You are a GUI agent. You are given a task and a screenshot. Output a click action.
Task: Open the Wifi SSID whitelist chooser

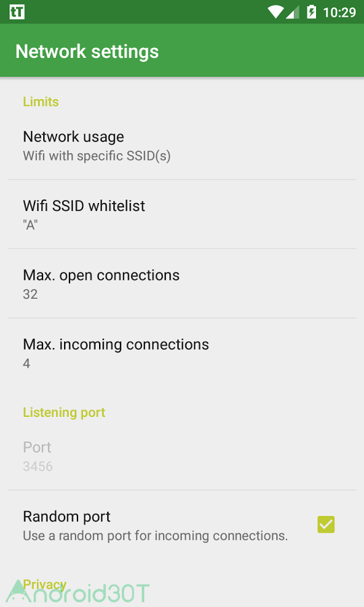click(182, 214)
